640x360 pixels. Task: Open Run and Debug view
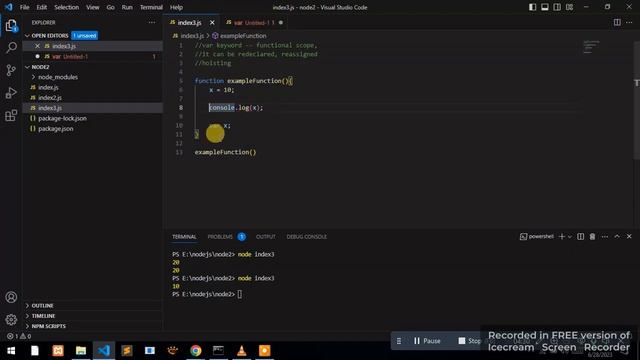[11, 93]
